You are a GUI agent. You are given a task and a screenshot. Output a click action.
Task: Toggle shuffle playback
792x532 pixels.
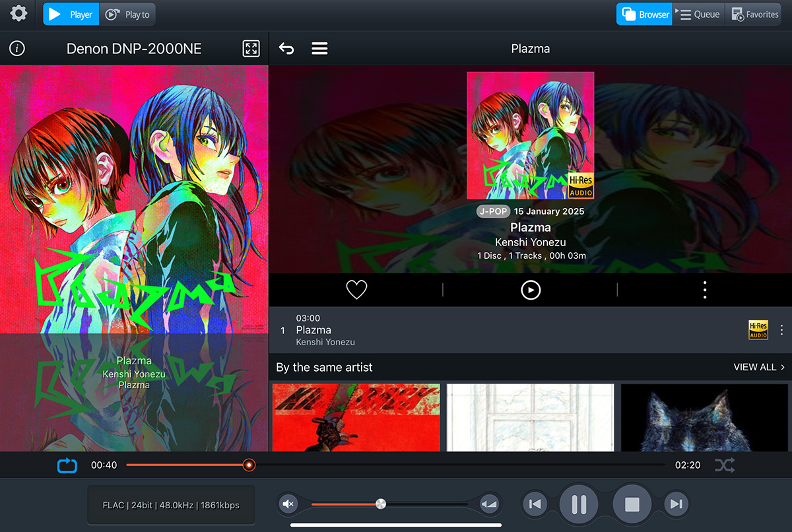click(x=724, y=465)
